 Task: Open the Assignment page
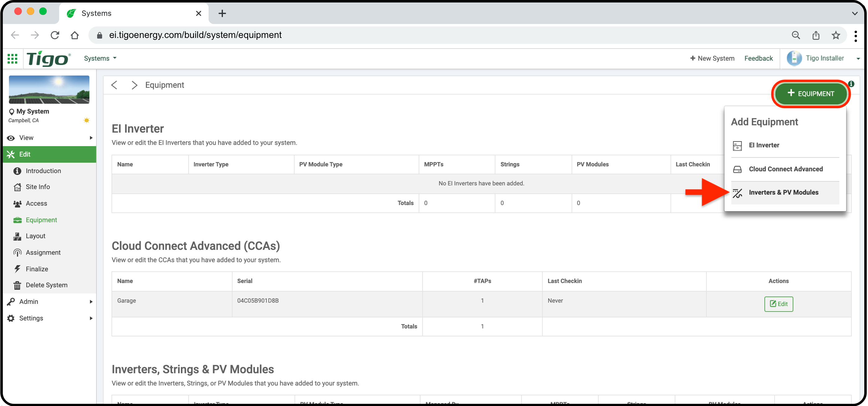[x=43, y=253]
